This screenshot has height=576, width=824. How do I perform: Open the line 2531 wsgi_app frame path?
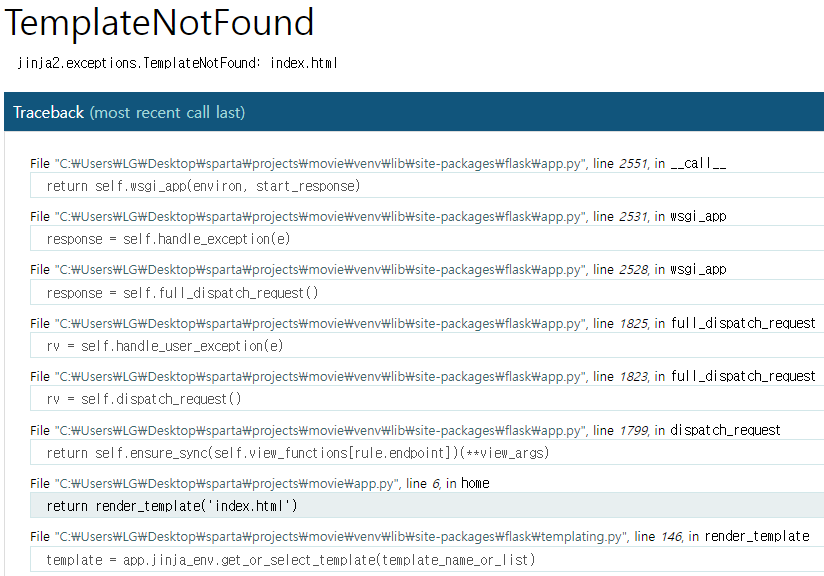pos(321,217)
